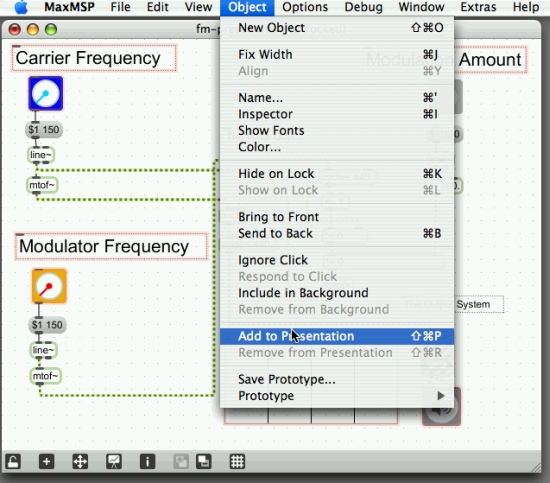
Task: Toggle presentation mode icon in bottom toolbar
Action: click(114, 462)
